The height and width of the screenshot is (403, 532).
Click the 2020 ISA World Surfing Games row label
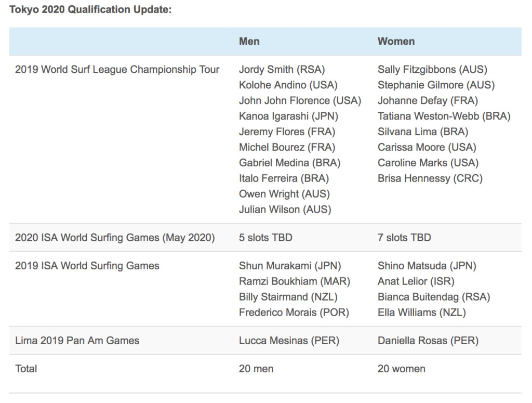coord(115,238)
